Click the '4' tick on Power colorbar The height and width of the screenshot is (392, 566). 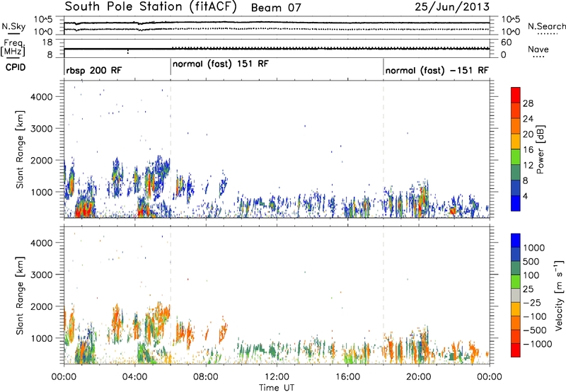pos(526,197)
